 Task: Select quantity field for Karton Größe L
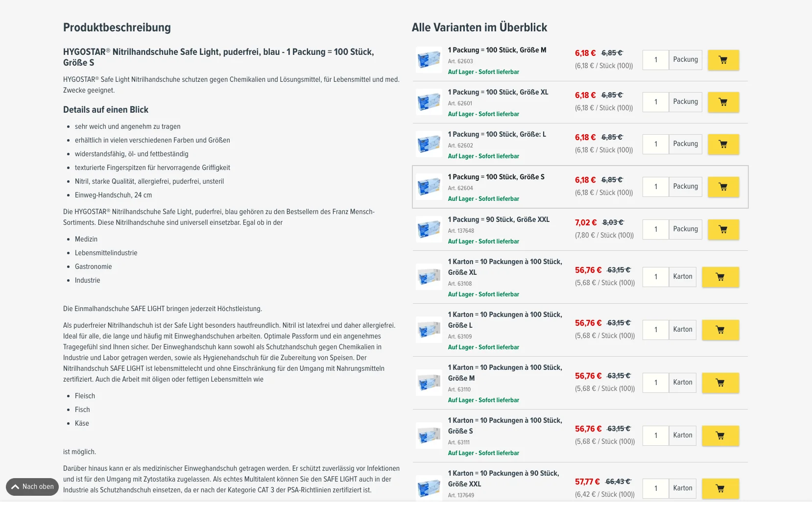656,330
